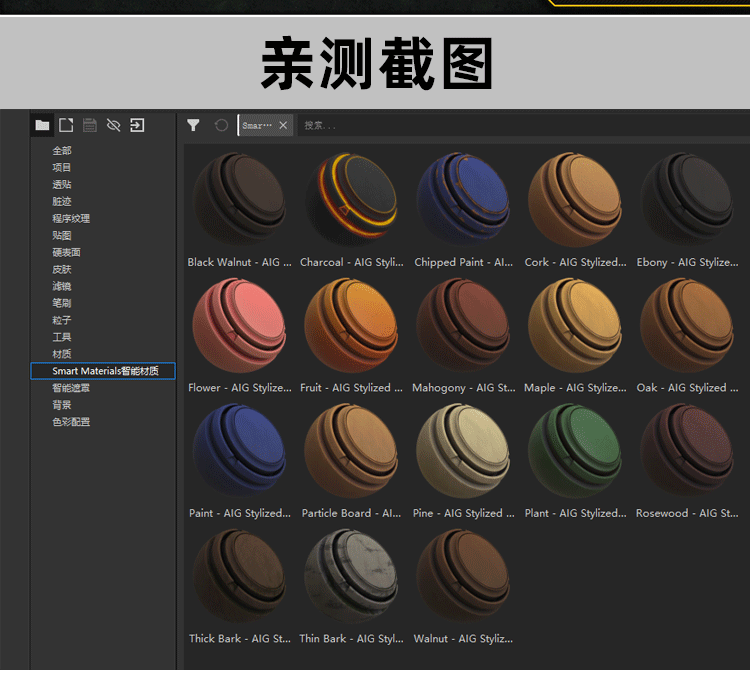
Task: Open the 程序纹理 category
Action: (71, 219)
